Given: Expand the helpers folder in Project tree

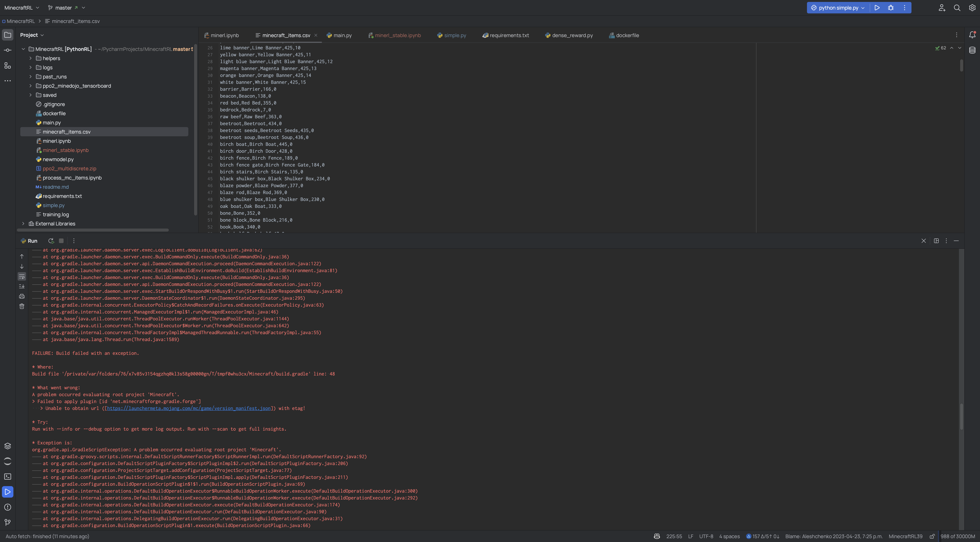Looking at the screenshot, I should (x=30, y=58).
